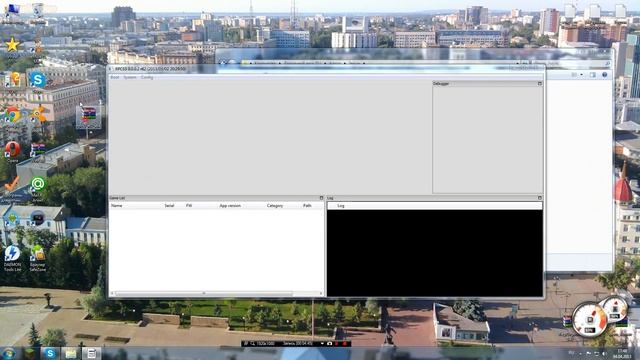This screenshot has width=640, height=360.
Task: Select the Google Chrome desktop shortcut
Action: pos(12,115)
